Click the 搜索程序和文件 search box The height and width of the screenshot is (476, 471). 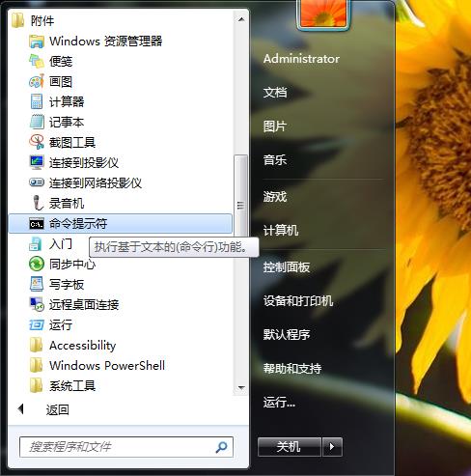pos(126,447)
